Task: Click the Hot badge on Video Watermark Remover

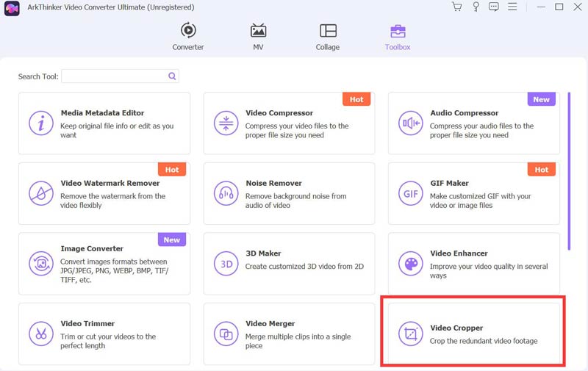Action: click(172, 170)
